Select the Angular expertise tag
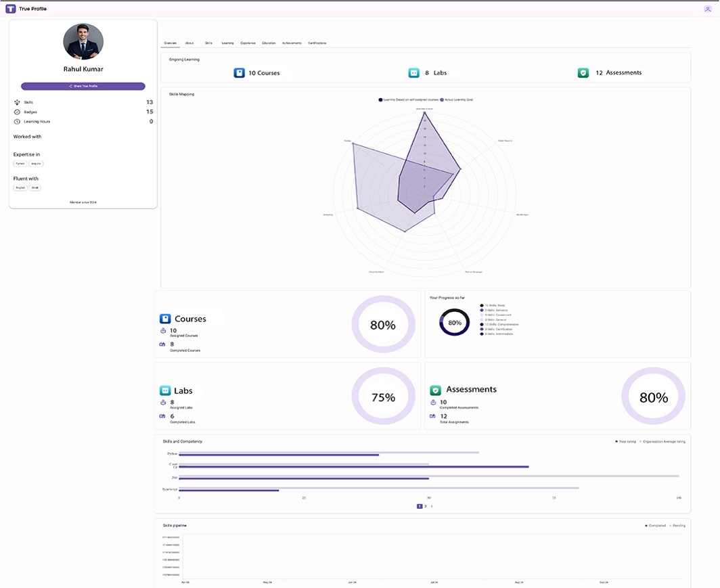 (x=36, y=164)
